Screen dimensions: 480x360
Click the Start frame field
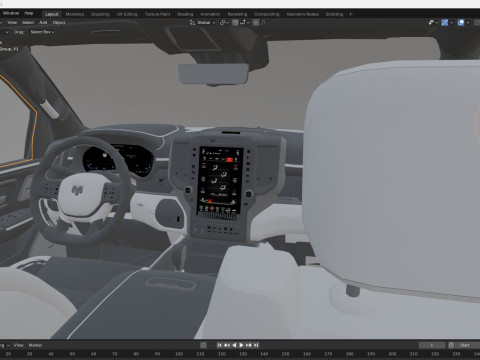pyautogui.click(x=468, y=345)
